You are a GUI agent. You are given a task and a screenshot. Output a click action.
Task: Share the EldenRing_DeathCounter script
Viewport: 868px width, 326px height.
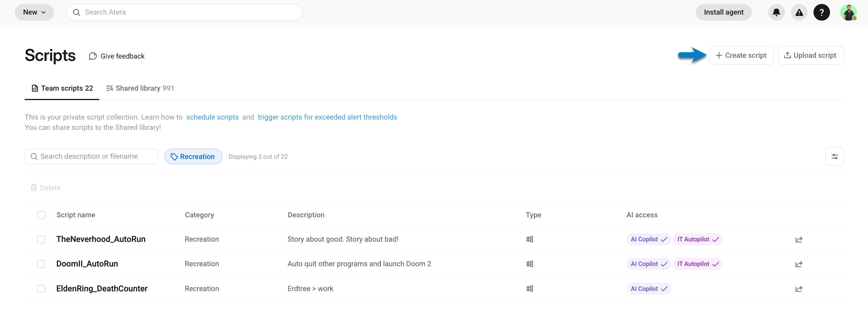[799, 289]
